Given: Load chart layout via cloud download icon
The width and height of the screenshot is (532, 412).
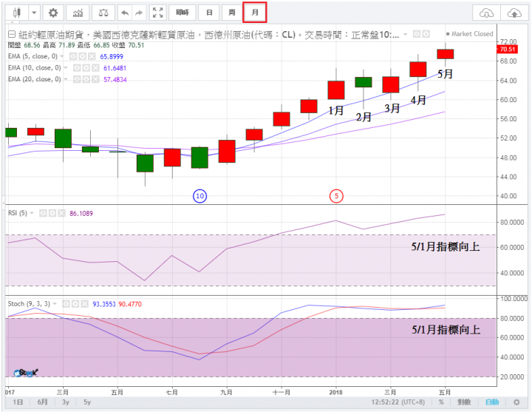Looking at the screenshot, I should (486, 13).
